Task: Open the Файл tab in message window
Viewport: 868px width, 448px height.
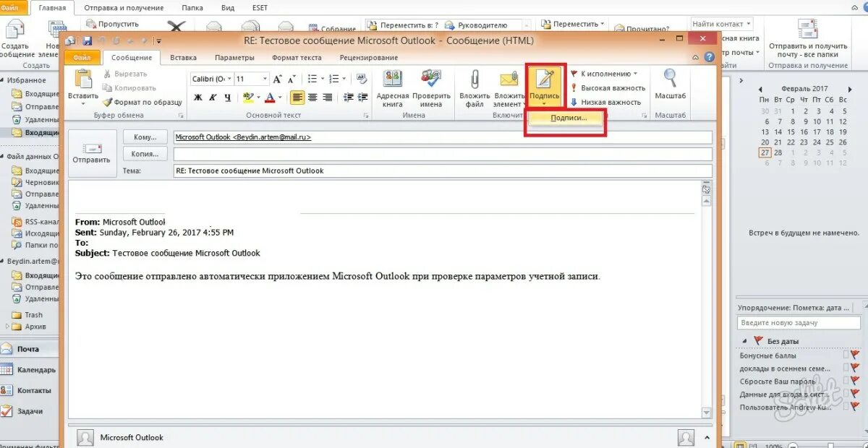Action: click(82, 58)
